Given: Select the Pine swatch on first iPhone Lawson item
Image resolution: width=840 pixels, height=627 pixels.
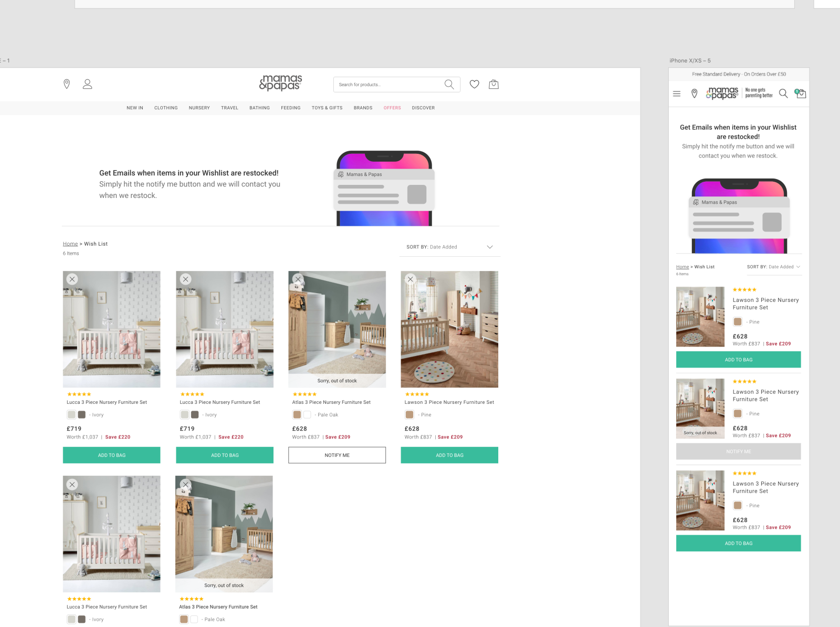Looking at the screenshot, I should point(738,322).
